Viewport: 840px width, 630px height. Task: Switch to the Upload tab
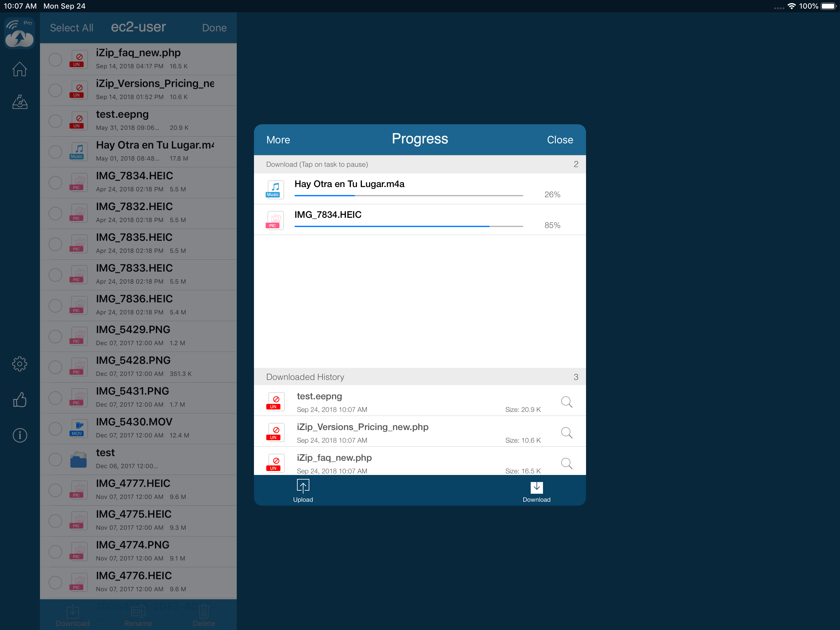click(303, 491)
